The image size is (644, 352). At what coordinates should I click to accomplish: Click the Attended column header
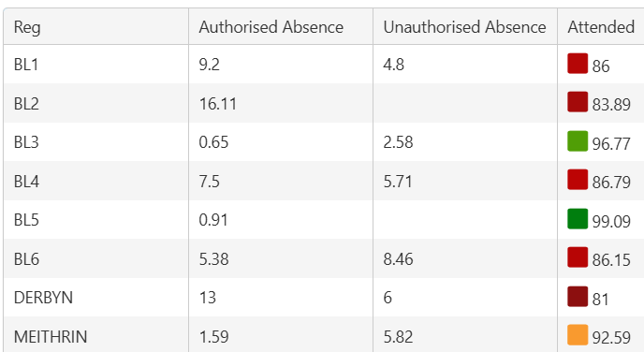601,27
